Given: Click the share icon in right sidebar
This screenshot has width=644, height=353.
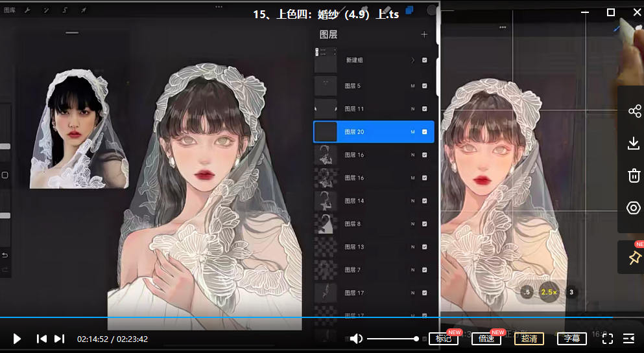Looking at the screenshot, I should [x=634, y=111].
